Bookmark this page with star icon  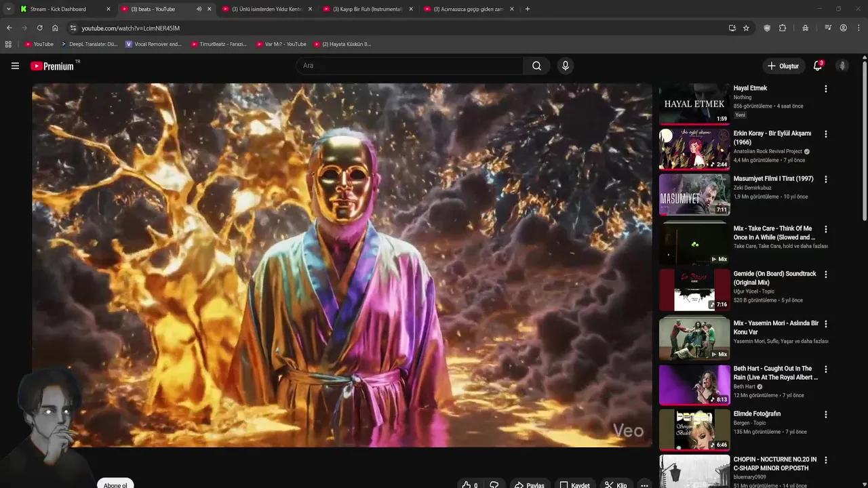tap(746, 28)
